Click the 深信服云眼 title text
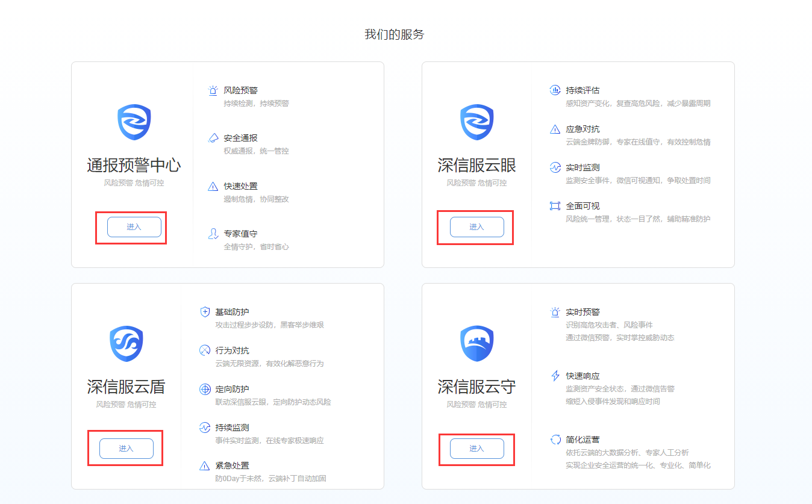Screen dimensions: 812x504 pos(476,165)
